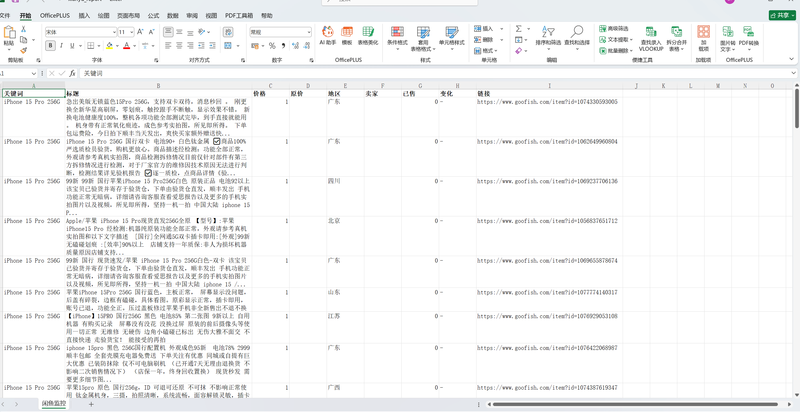This screenshot has height=412, width=800.
Task: Click the Copy icon in clipboard group
Action: [x=23, y=40]
